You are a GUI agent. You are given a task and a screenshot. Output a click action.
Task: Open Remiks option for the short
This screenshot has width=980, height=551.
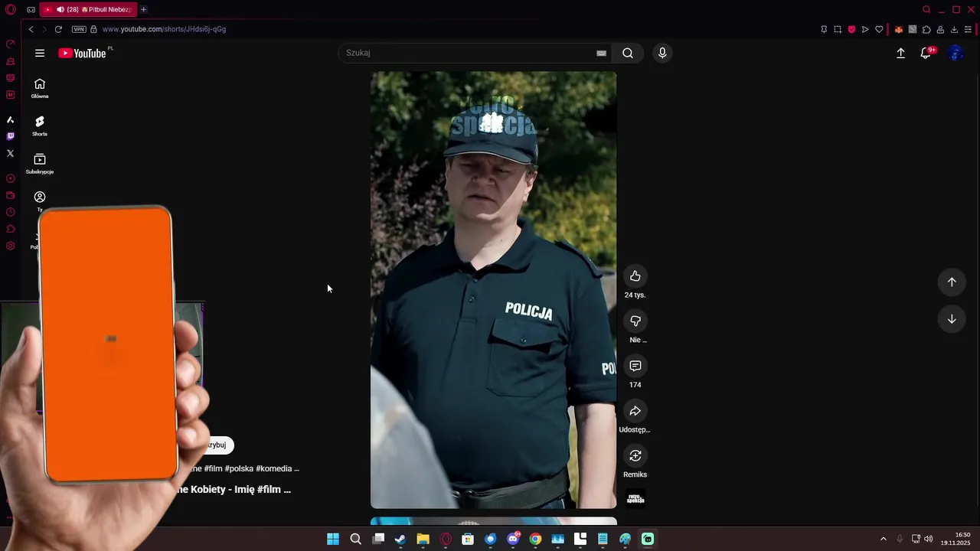point(635,455)
